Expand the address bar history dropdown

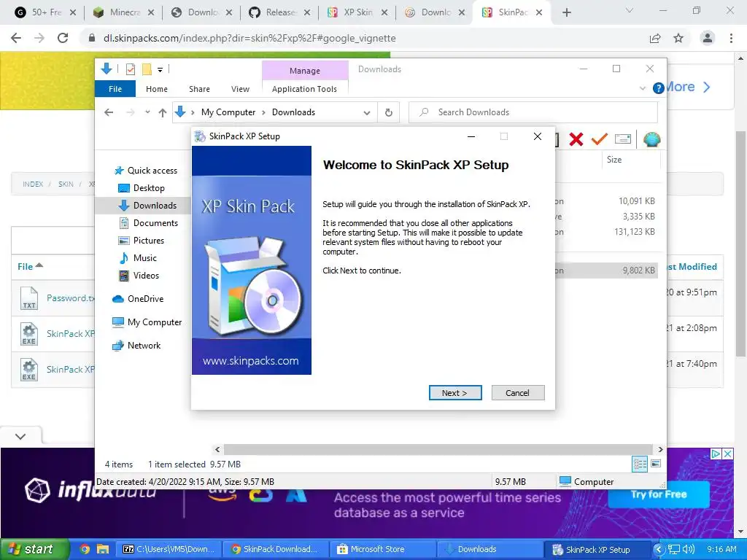pyautogui.click(x=367, y=113)
